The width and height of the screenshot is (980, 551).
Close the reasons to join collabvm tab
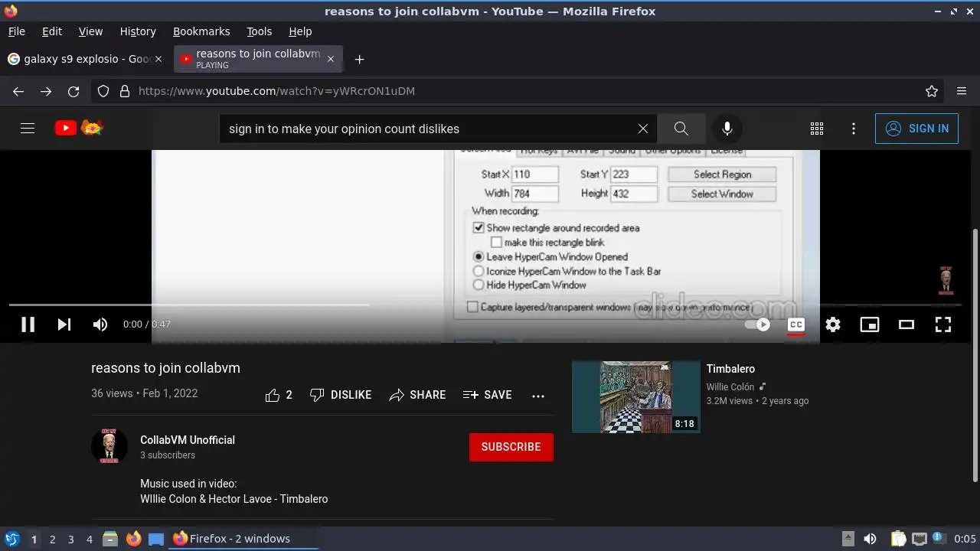point(331,59)
